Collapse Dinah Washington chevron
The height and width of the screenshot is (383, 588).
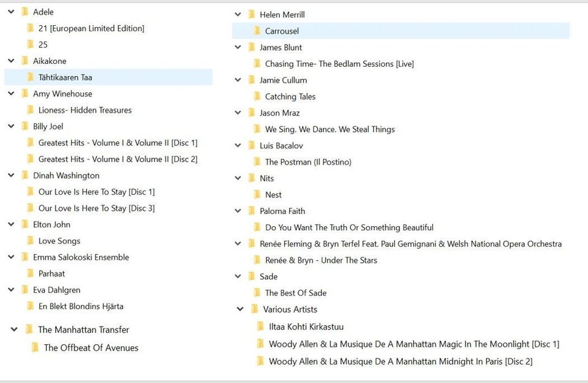coord(11,175)
